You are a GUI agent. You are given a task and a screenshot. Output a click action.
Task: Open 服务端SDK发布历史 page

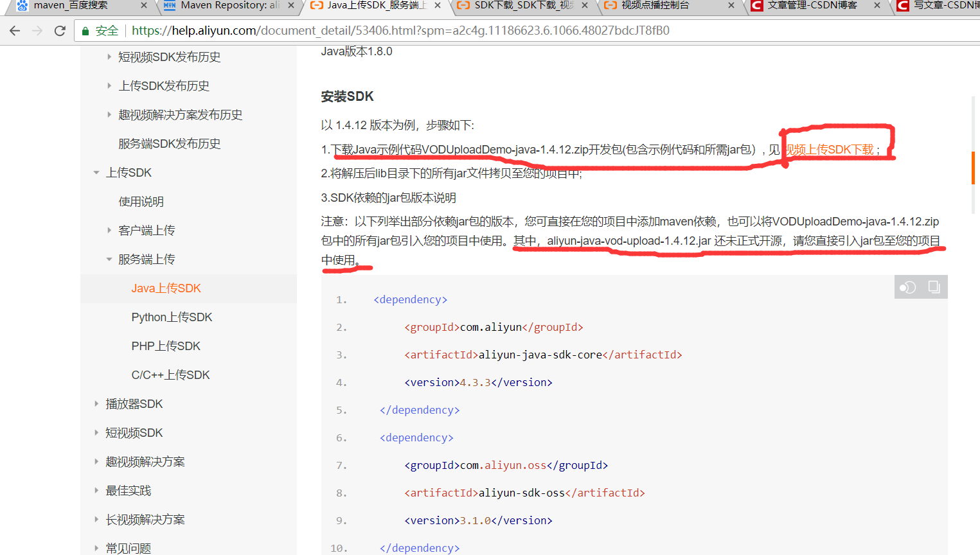(x=170, y=143)
